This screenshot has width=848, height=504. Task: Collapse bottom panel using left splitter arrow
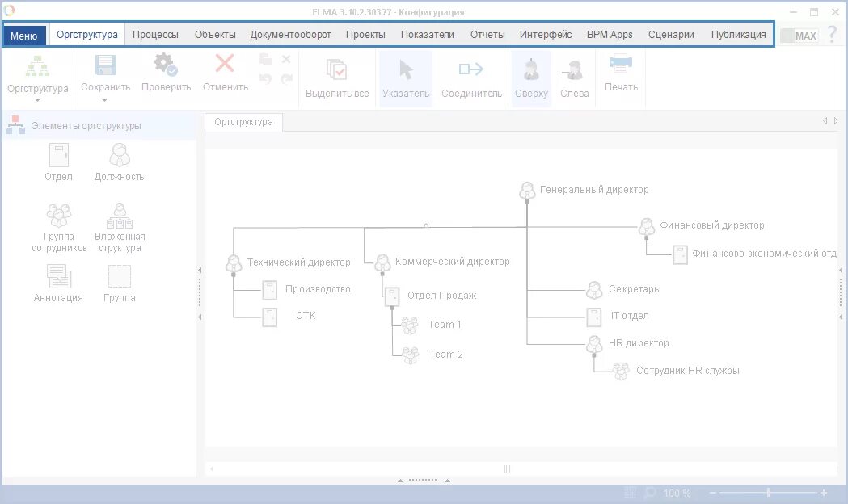pyautogui.click(x=400, y=481)
